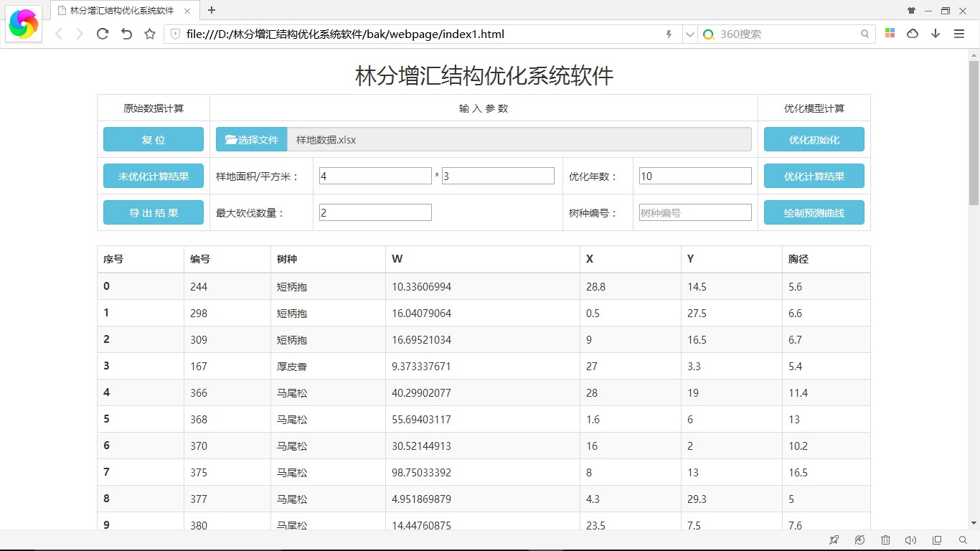This screenshot has width=980, height=551.
Task: Bookmark page with the star icon
Action: coord(150,34)
